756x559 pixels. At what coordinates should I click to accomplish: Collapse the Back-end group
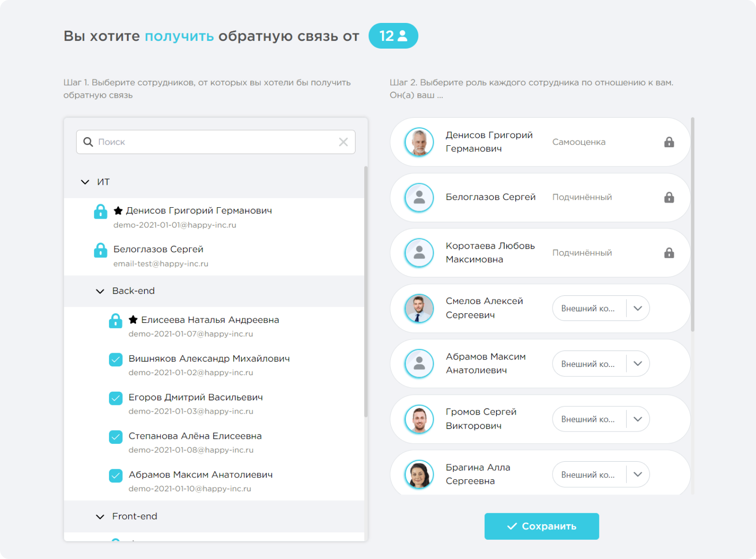(x=99, y=291)
